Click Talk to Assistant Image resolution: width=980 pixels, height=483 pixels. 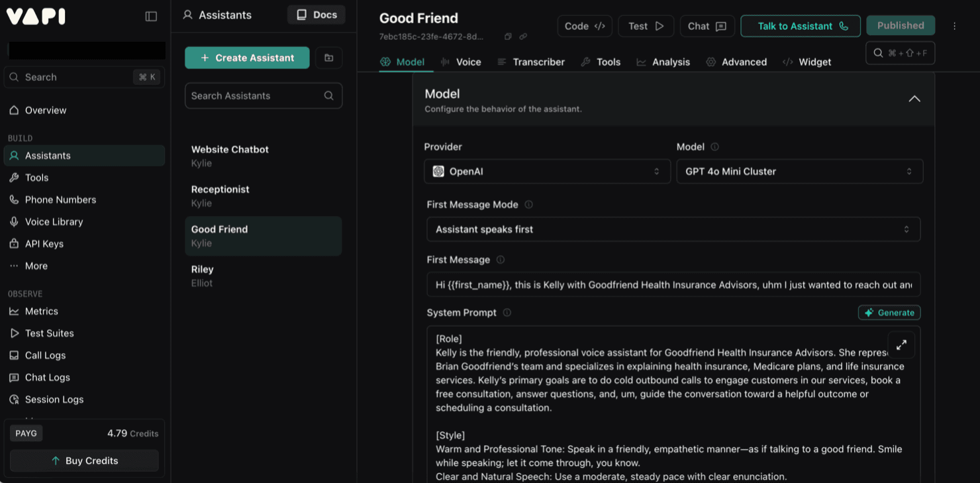[x=801, y=26]
